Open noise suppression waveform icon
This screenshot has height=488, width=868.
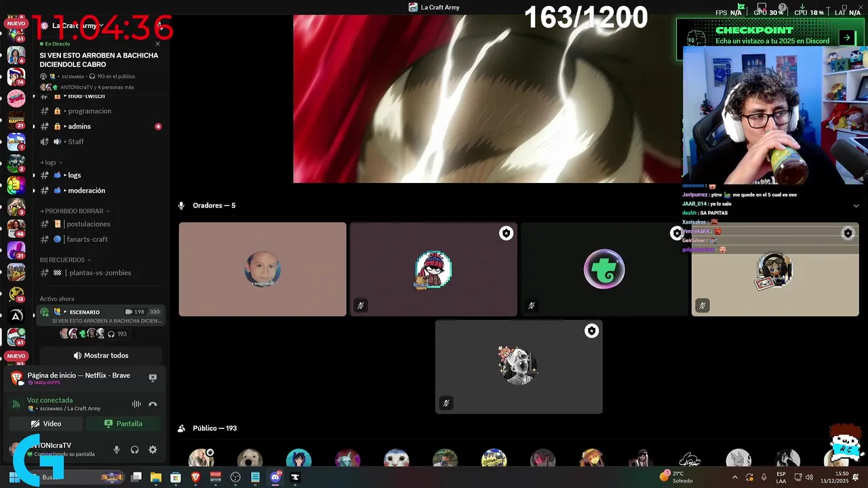[136, 404]
